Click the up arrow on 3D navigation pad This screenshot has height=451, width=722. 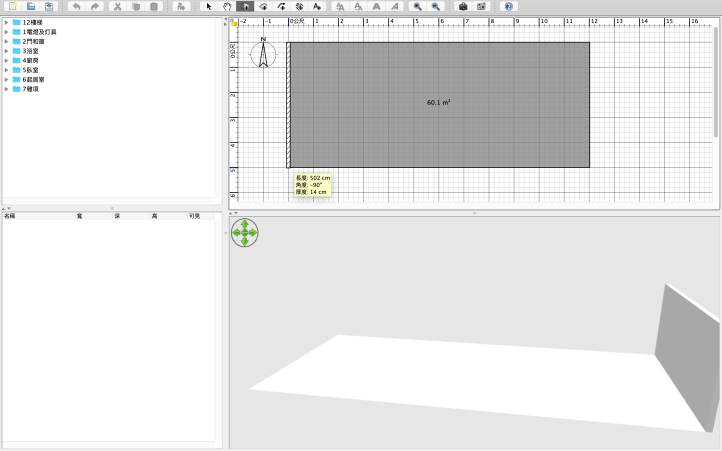tap(244, 225)
